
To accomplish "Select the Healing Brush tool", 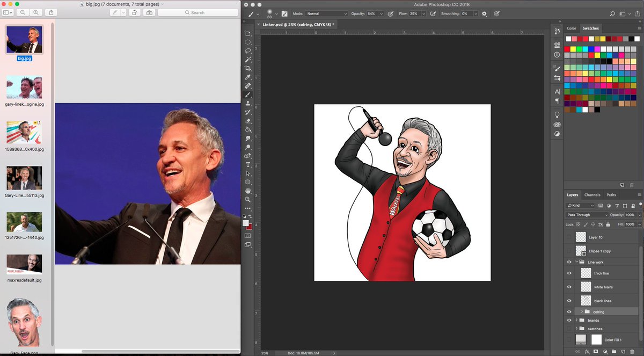I will [x=248, y=86].
